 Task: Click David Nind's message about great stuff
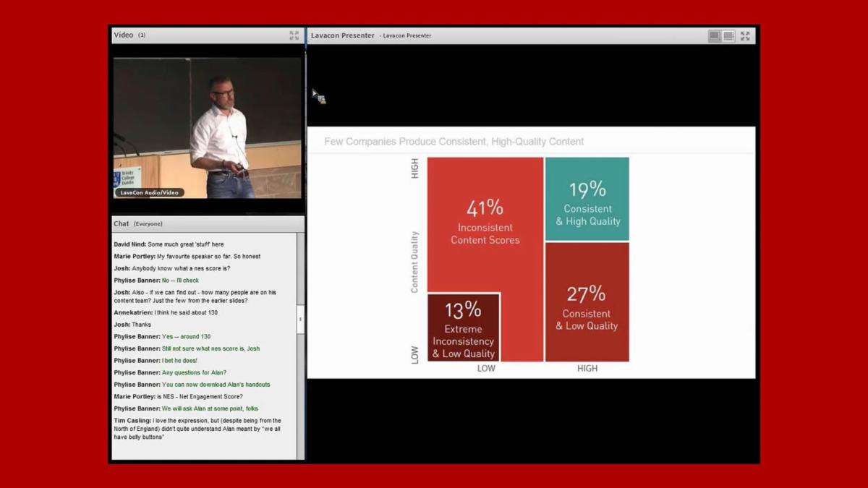click(169, 244)
